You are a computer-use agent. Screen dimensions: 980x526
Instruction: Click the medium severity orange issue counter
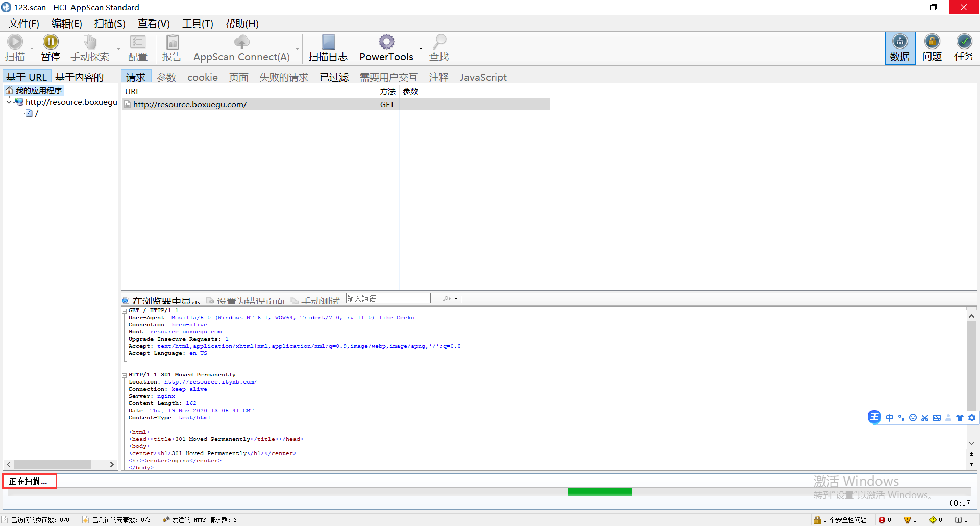911,520
